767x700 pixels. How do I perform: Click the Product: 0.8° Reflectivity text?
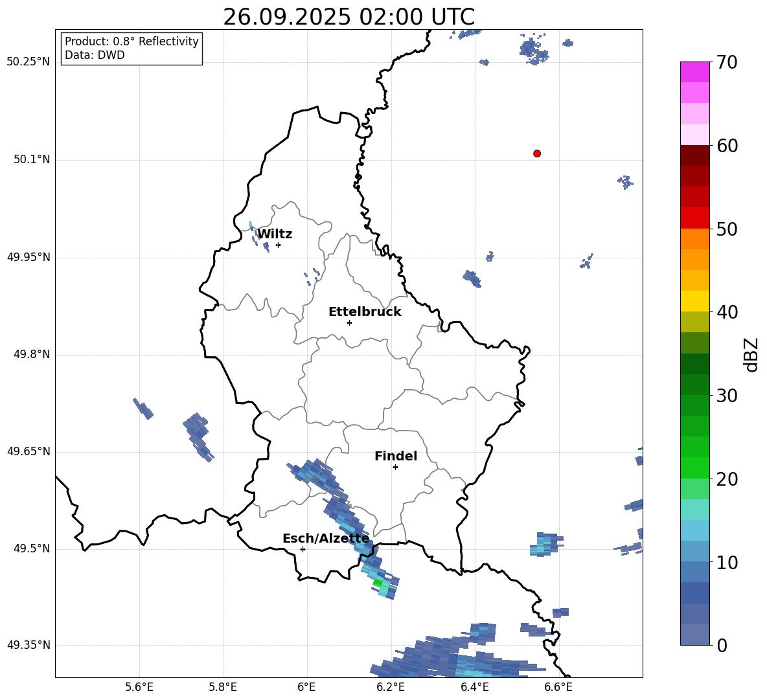pyautogui.click(x=132, y=41)
